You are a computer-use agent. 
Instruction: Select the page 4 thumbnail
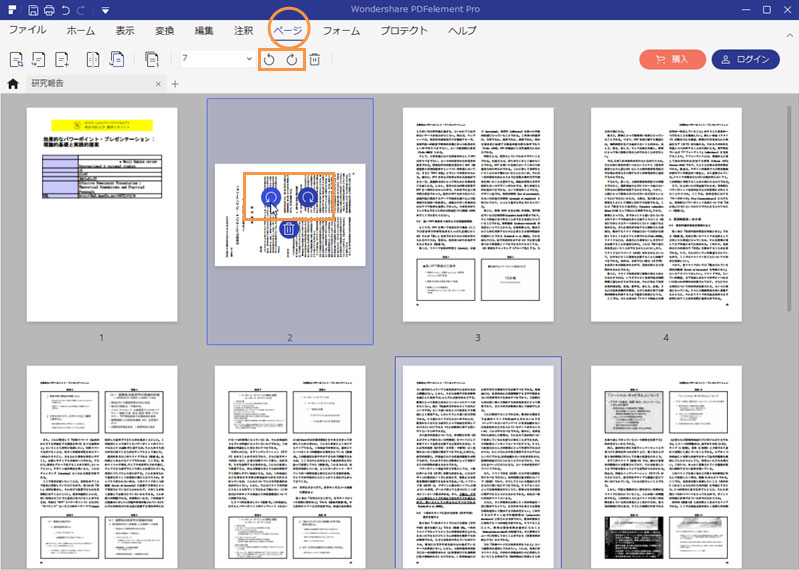pyautogui.click(x=665, y=215)
